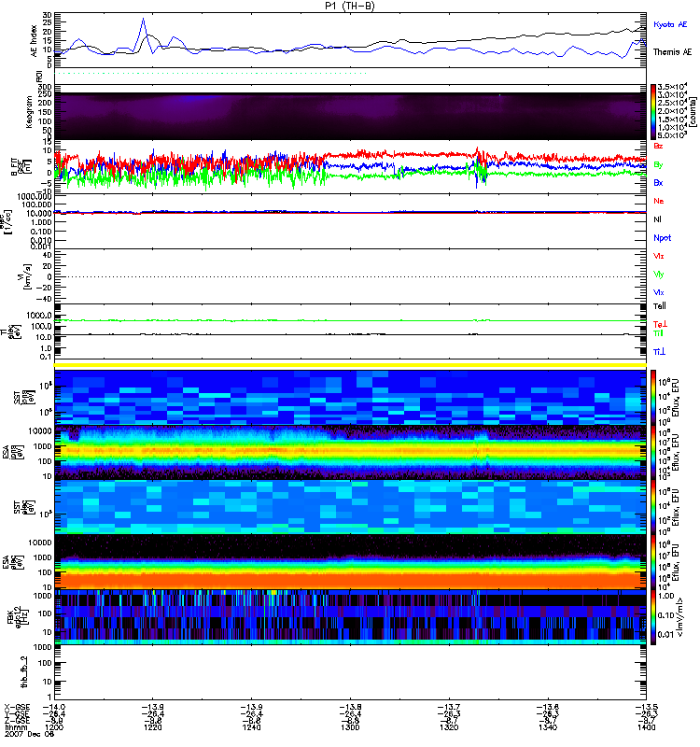This screenshot has height=747, width=700.
Task: Click the Kyoto AE blue peak near 1220
Action: [144, 19]
